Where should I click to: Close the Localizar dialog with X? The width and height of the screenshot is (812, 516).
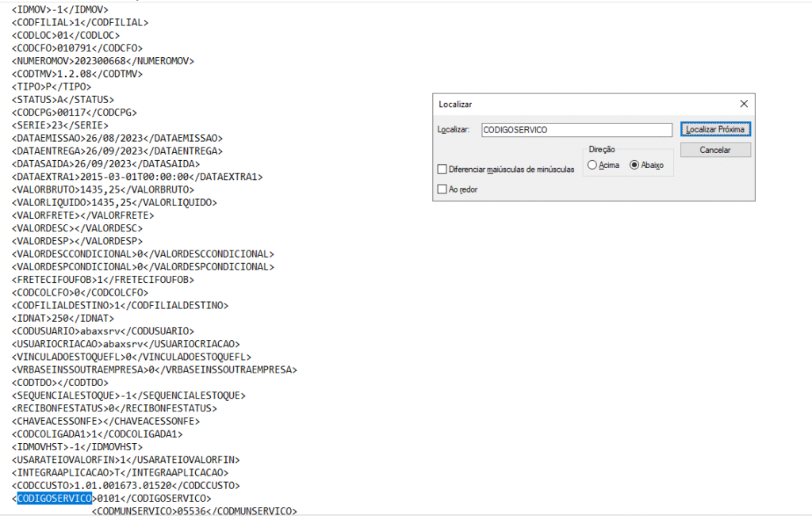click(744, 104)
